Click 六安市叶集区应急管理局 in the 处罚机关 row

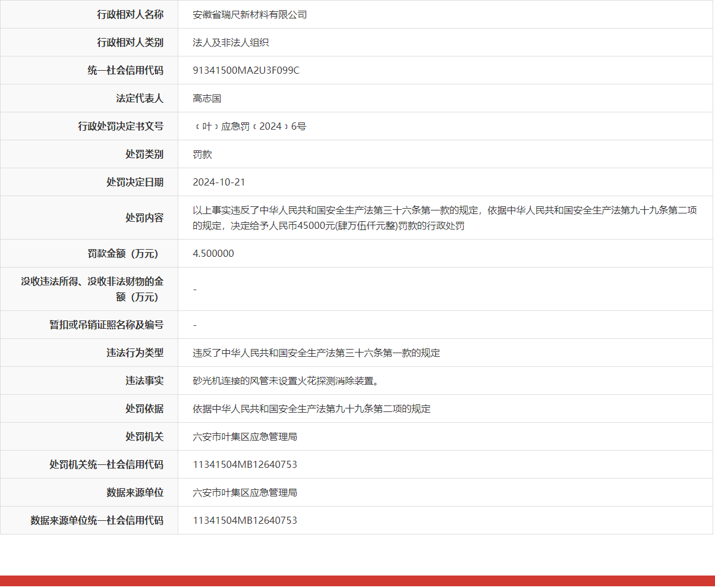click(x=245, y=437)
